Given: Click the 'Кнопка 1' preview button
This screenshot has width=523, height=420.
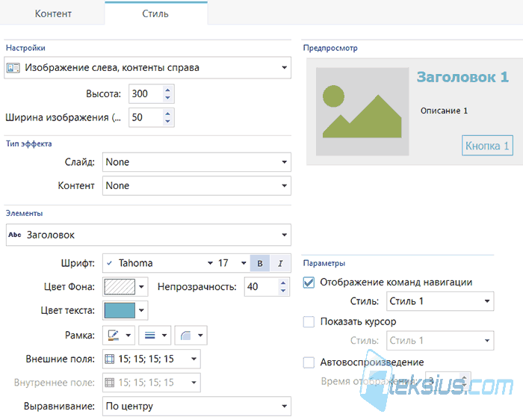Looking at the screenshot, I should [487, 146].
